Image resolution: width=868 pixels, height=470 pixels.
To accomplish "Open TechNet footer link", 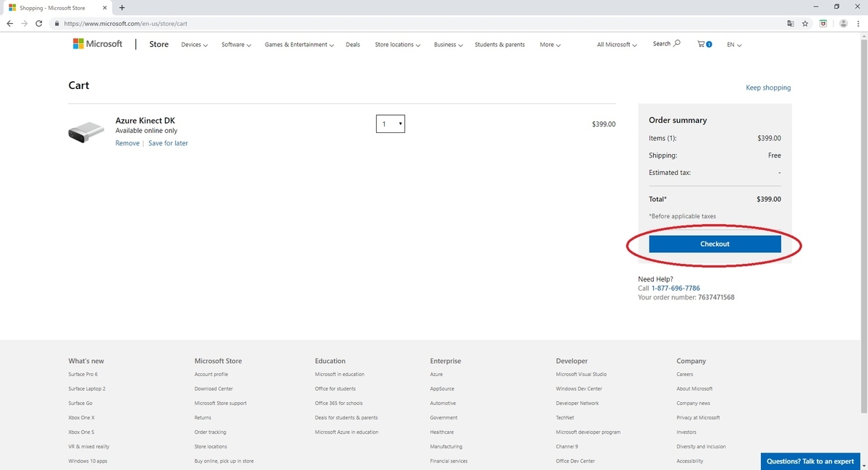I will [565, 418].
